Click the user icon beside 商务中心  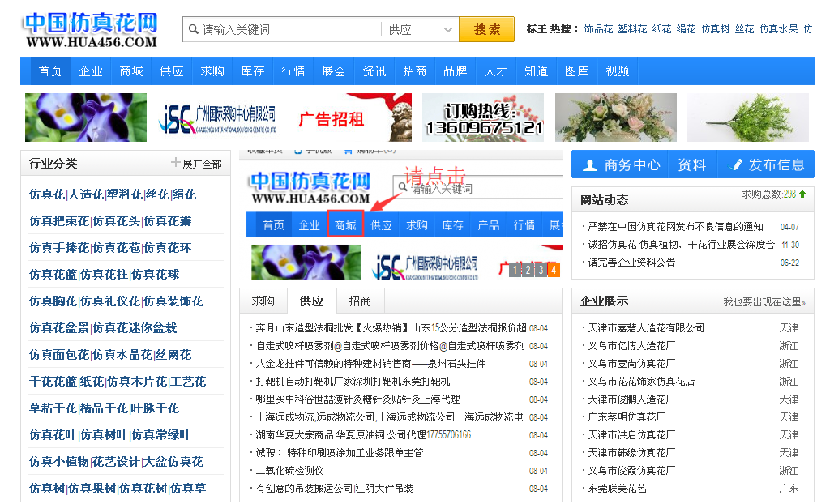pyautogui.click(x=590, y=165)
